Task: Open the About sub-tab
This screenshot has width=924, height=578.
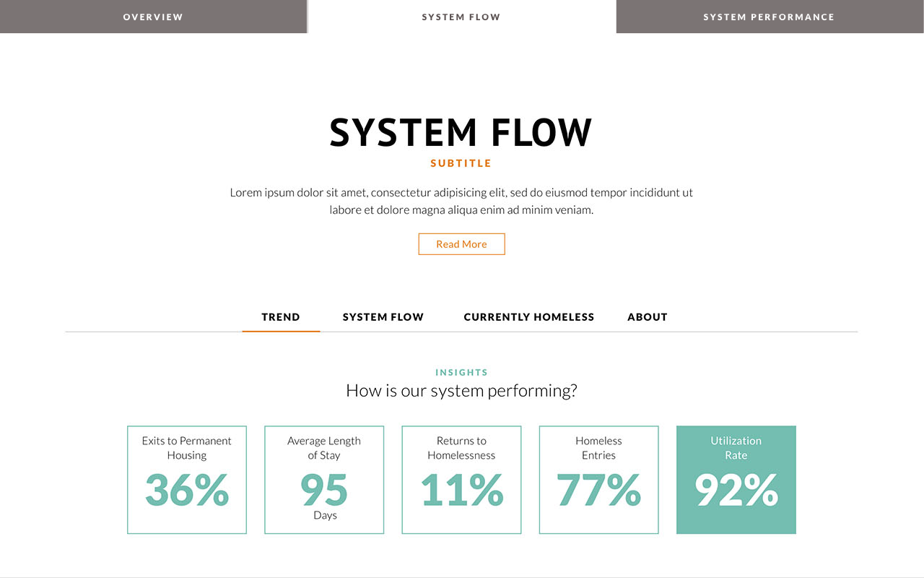Action: click(647, 317)
